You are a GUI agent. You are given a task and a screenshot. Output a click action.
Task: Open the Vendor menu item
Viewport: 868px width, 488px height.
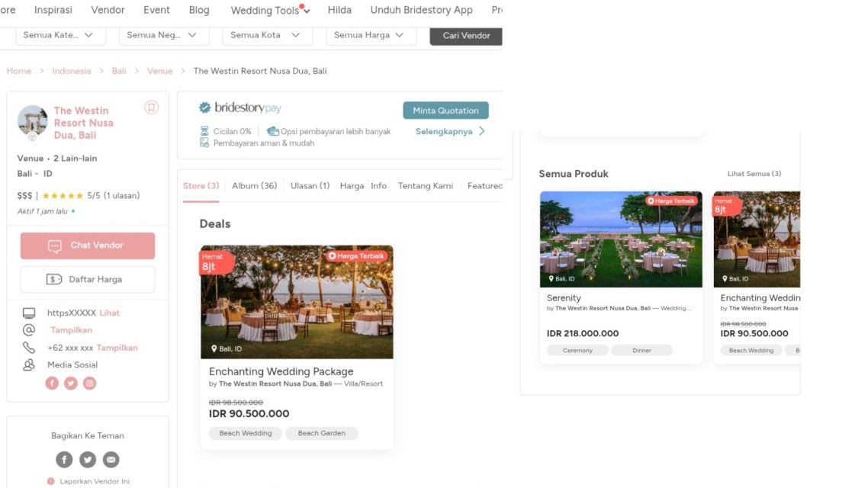(x=108, y=10)
